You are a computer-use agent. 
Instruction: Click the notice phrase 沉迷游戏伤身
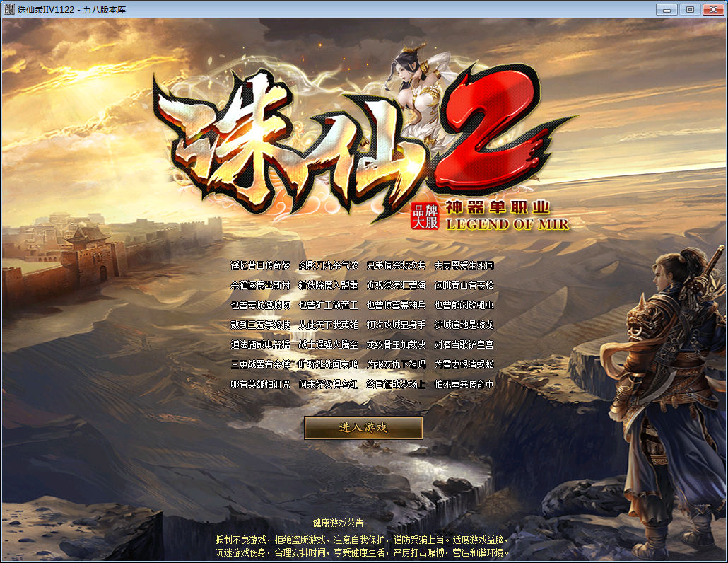coord(240,553)
